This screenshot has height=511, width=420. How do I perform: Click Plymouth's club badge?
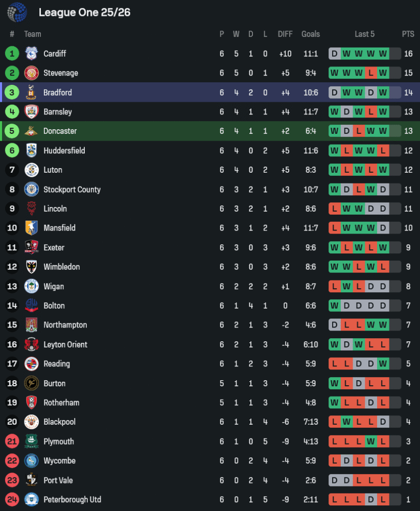(x=32, y=442)
